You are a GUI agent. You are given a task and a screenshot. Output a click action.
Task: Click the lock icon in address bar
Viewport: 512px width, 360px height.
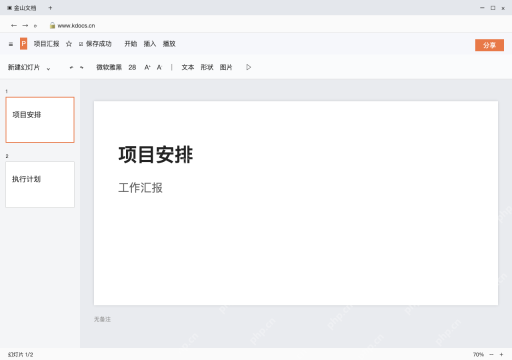(52, 25)
